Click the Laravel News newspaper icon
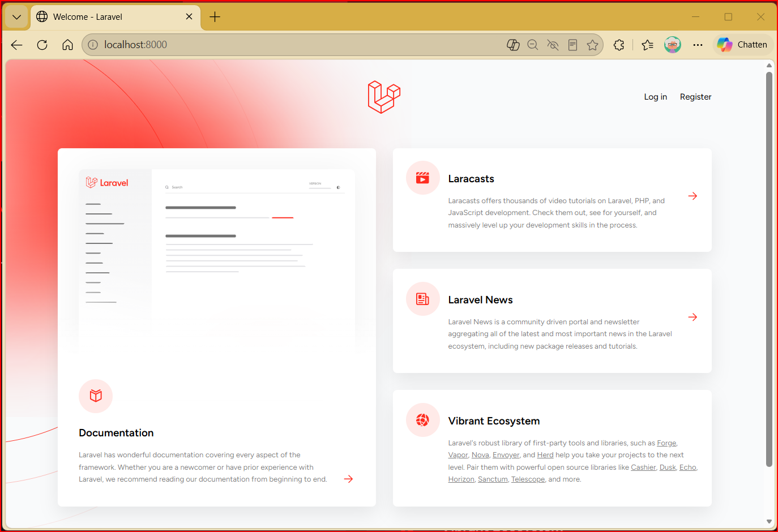This screenshot has height=532, width=778. [422, 299]
